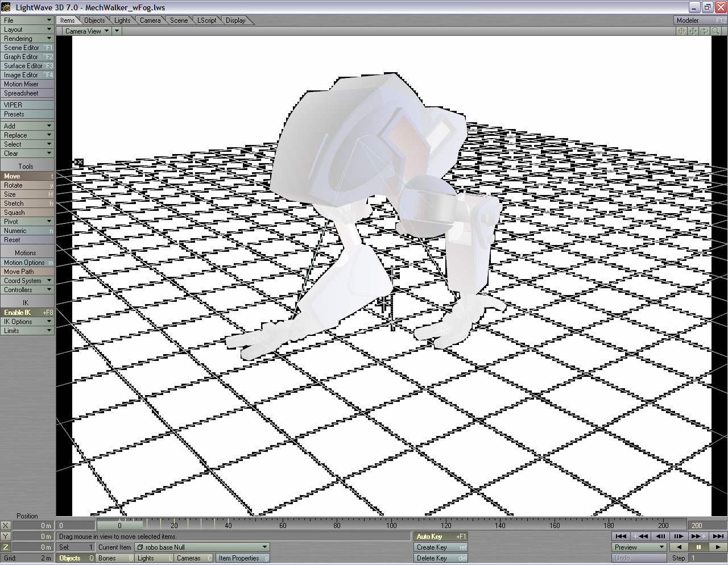728x565 pixels.
Task: Toggle Auto Key mode
Action: point(441,537)
